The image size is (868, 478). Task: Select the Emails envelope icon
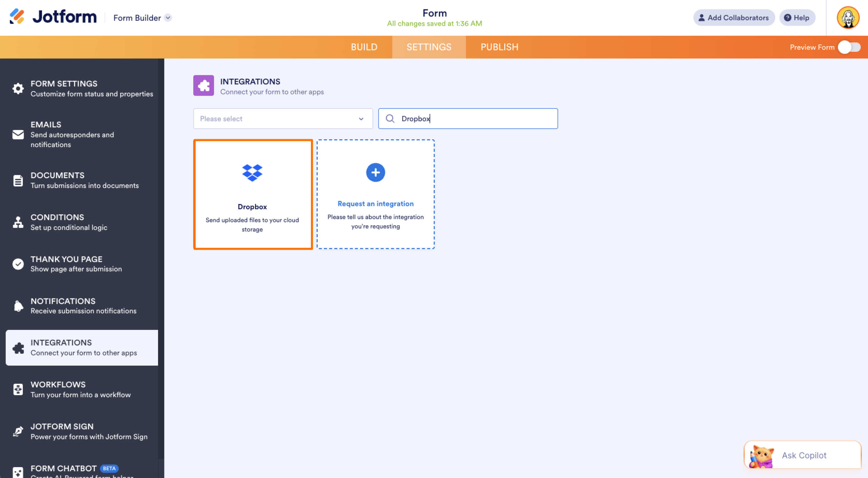pos(18,135)
